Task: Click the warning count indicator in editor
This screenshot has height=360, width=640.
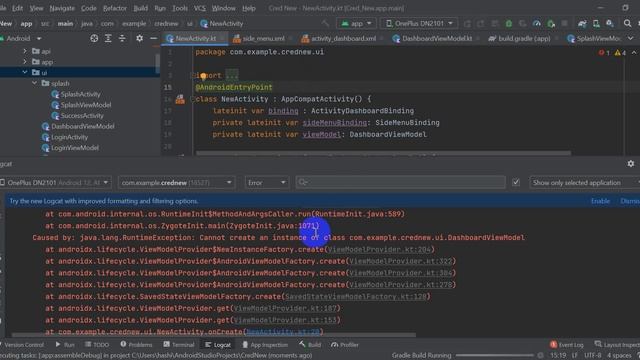Action: coord(620,53)
